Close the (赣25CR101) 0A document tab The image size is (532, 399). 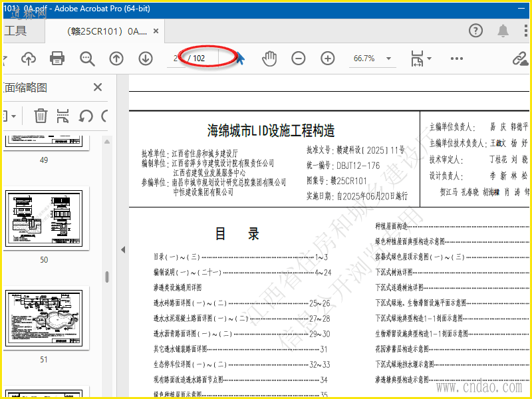point(156,31)
